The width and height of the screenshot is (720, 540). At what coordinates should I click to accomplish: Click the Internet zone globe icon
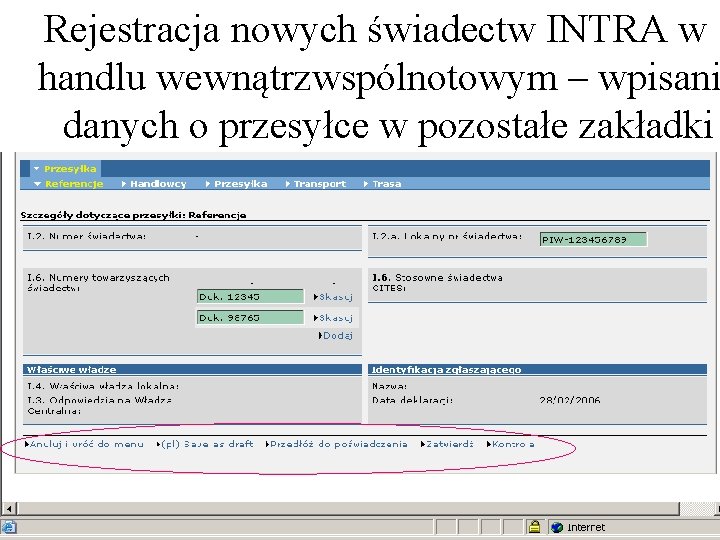coord(557,527)
